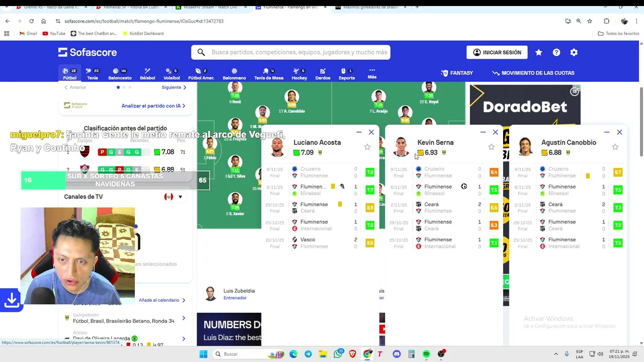This screenshot has width=644, height=362.
Task: Open the Béisbol sport tab
Action: [147, 74]
